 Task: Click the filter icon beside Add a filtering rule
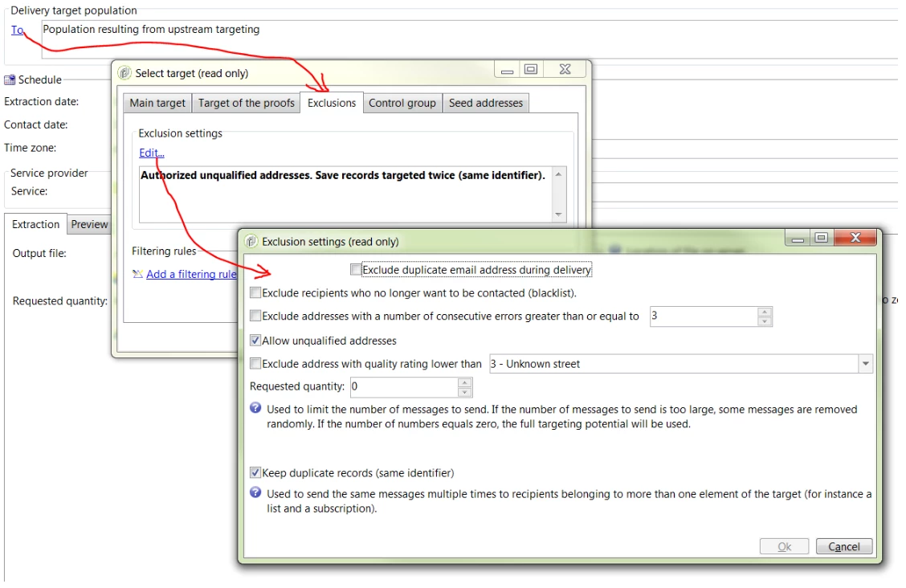click(137, 275)
